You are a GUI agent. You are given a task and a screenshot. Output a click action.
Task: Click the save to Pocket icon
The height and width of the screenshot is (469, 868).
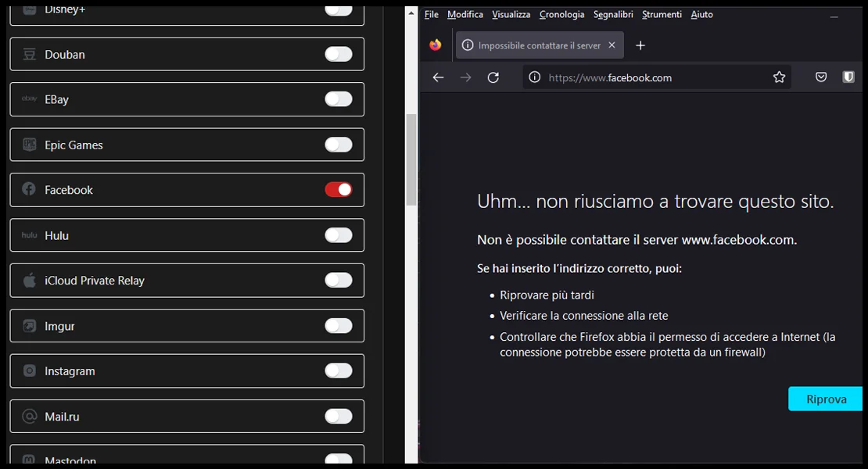click(x=821, y=77)
